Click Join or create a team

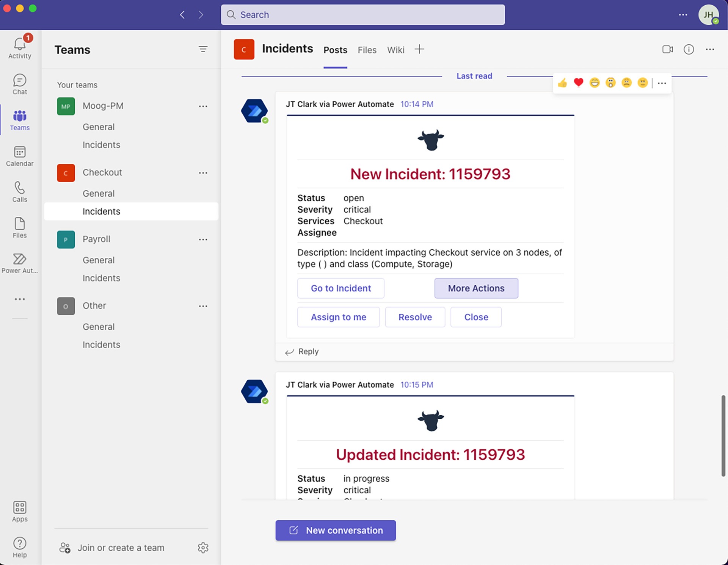point(112,548)
